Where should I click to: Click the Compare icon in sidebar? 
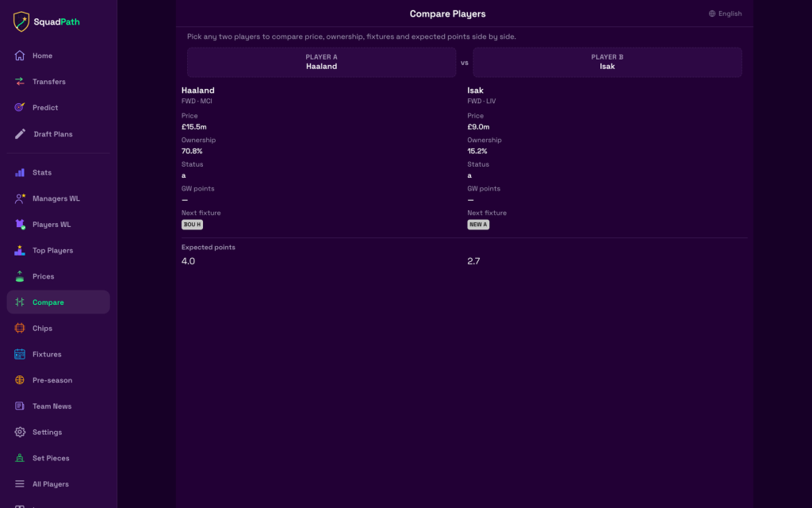[20, 302]
